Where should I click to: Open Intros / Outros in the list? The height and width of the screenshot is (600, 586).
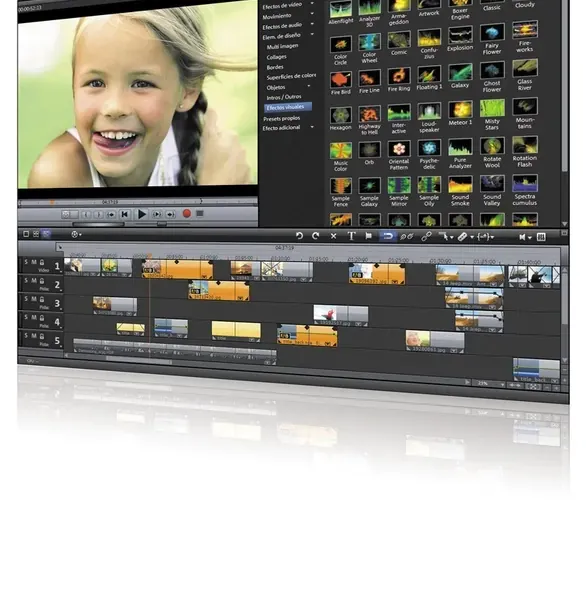click(284, 97)
